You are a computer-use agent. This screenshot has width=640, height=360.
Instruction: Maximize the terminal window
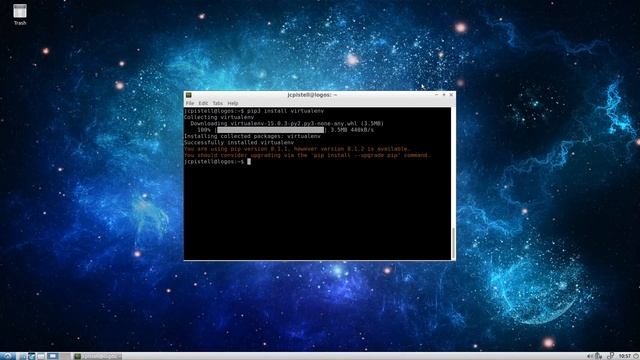(444, 95)
